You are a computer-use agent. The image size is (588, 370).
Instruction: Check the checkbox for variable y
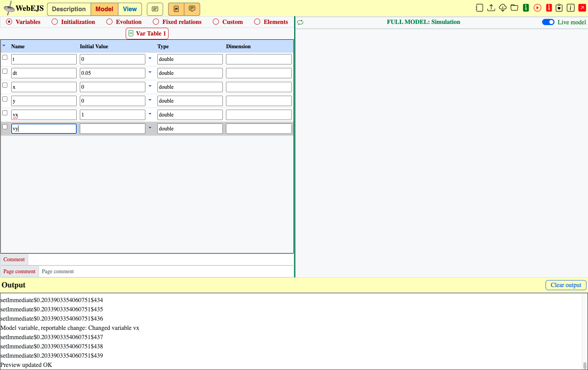tap(5, 99)
